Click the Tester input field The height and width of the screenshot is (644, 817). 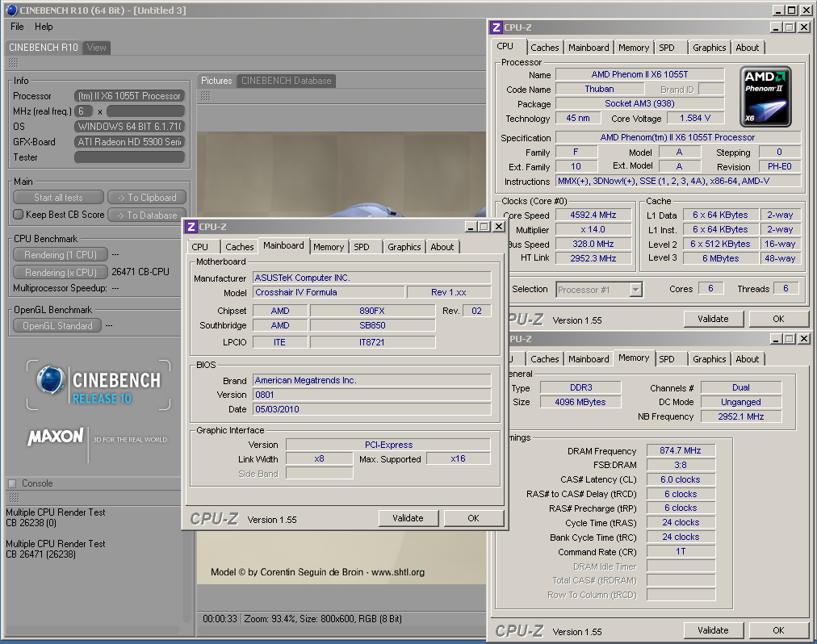tap(130, 157)
